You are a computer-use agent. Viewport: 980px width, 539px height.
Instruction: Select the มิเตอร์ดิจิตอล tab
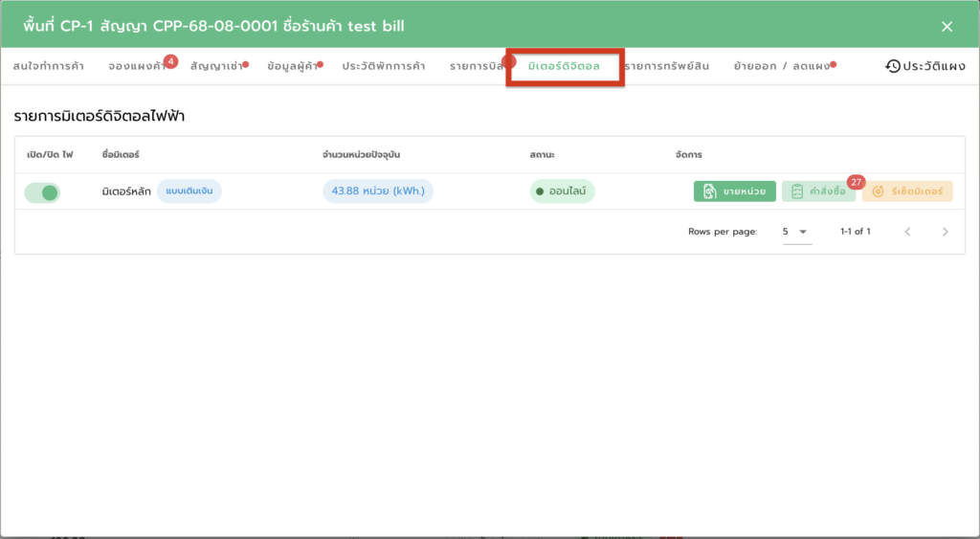pos(564,66)
